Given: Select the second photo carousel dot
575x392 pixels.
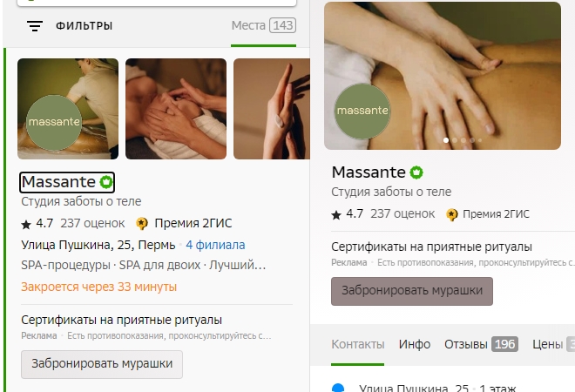Looking at the screenshot, I should pyautogui.click(x=455, y=140).
